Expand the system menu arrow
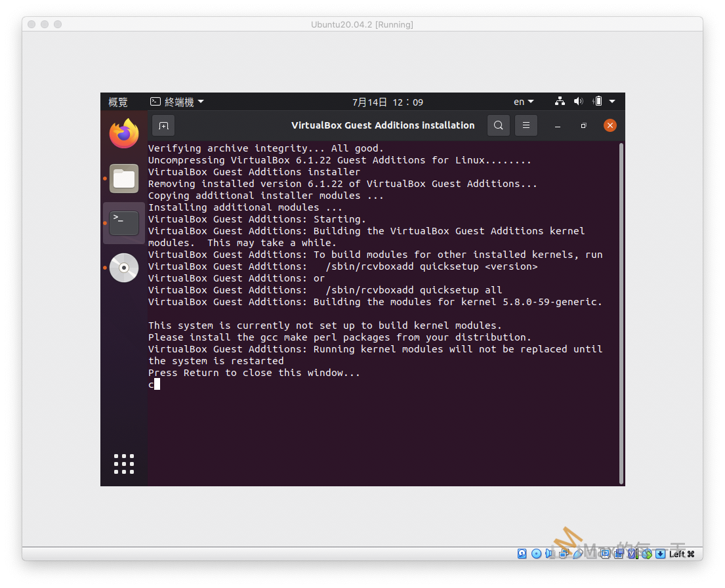 (x=612, y=102)
